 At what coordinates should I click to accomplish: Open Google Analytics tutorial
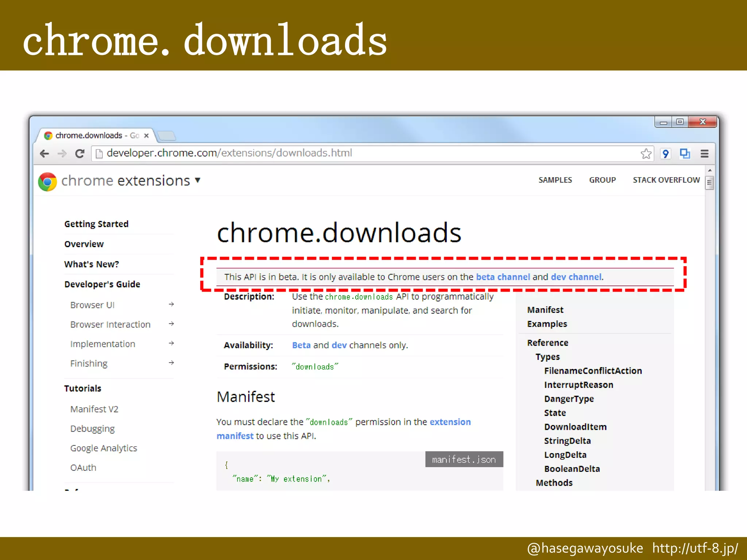click(104, 448)
